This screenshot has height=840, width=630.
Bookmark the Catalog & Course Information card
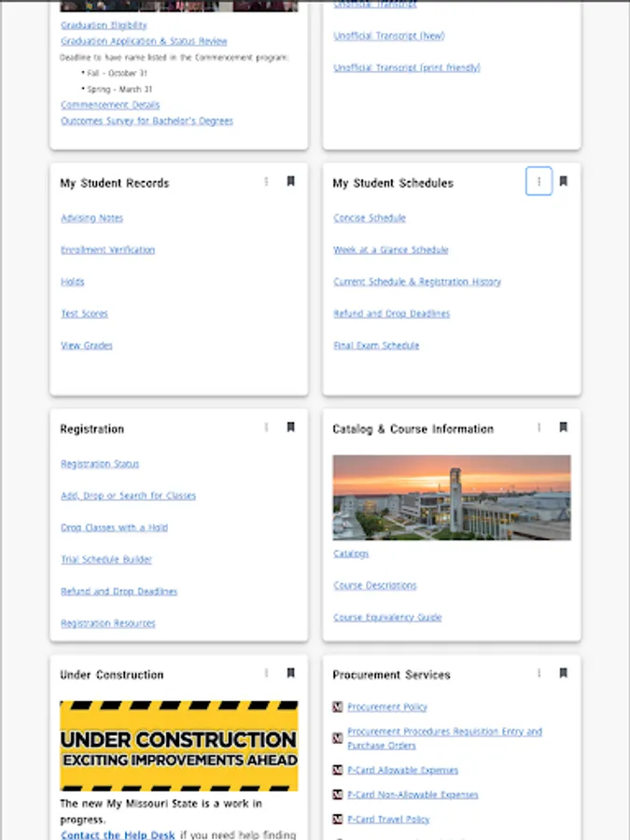click(x=564, y=427)
